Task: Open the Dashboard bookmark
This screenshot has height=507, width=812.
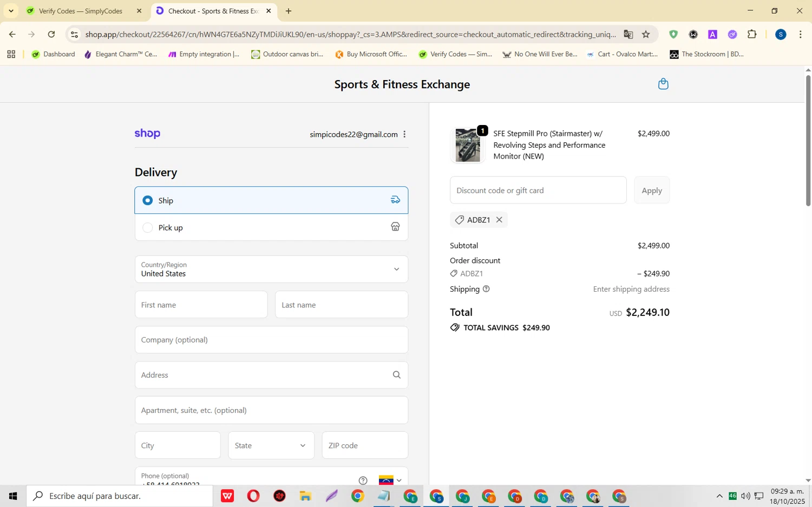Action: [x=53, y=54]
